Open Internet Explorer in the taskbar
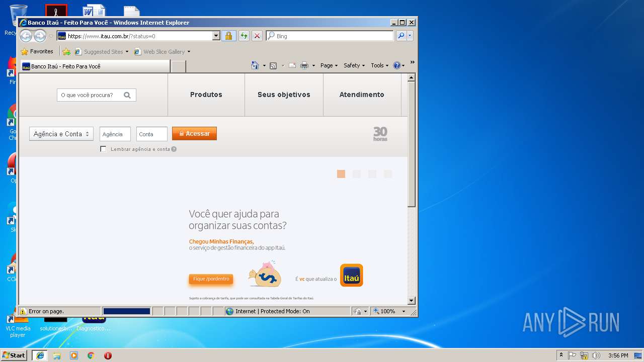The image size is (644, 362). pyautogui.click(x=40, y=355)
